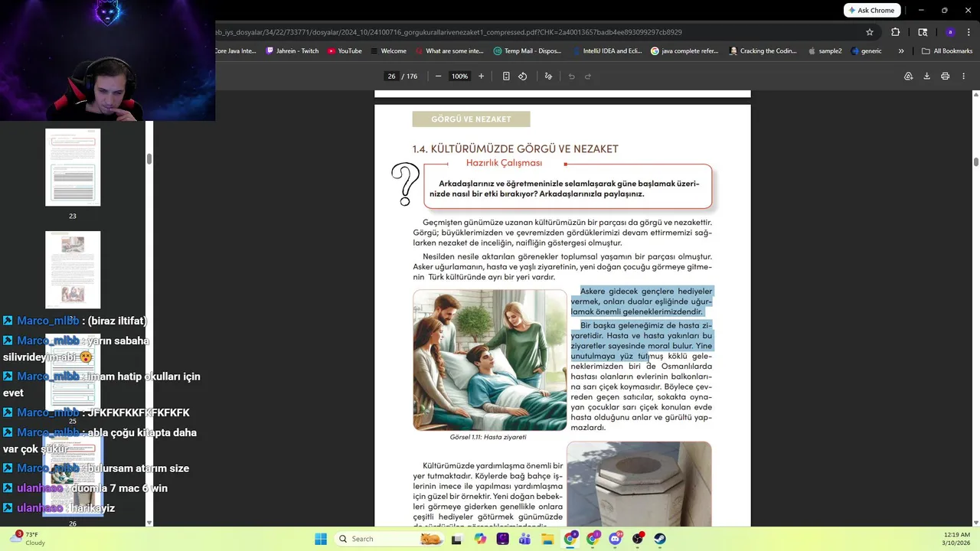Viewport: 980px width, 551px height.
Task: Click the URL address bar
Action: [x=536, y=32]
